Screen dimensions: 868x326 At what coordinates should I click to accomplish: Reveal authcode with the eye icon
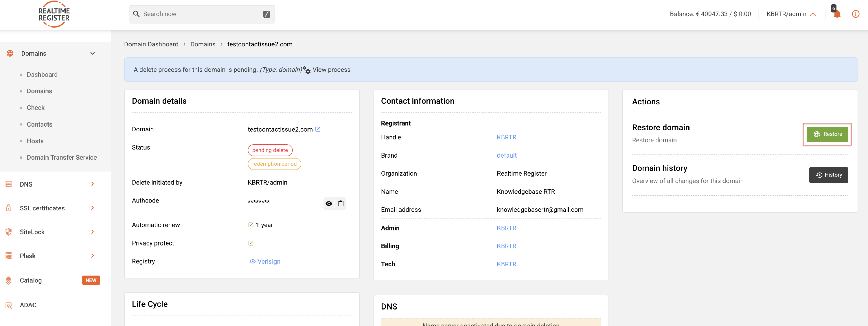(x=329, y=203)
